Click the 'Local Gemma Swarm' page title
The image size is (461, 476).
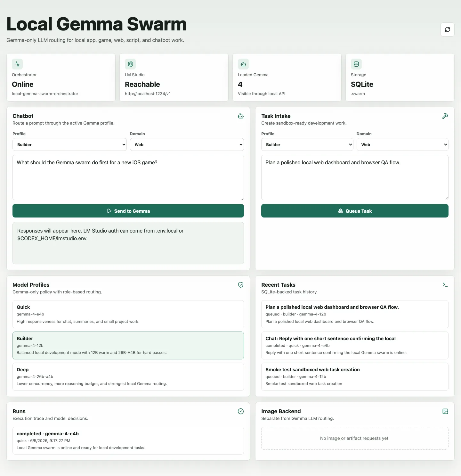(97, 24)
